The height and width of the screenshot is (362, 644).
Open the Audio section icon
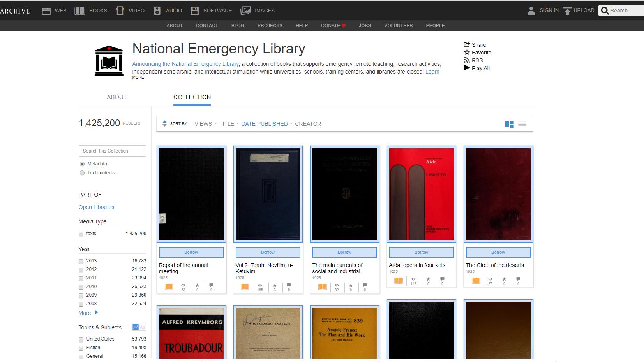coord(157,11)
